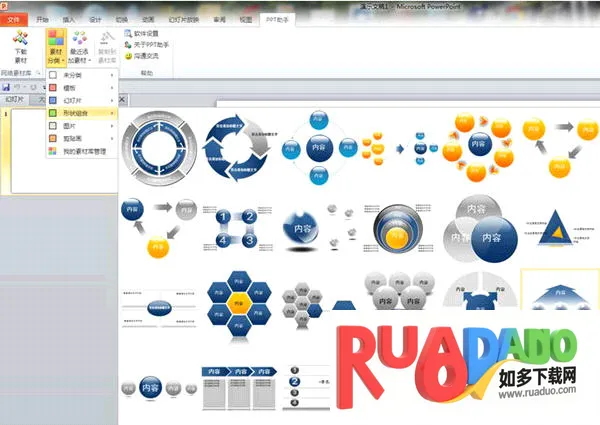Expand the 幻灯片 submenu in the dropdown
Viewport: 600px width, 425px height.
pos(80,100)
